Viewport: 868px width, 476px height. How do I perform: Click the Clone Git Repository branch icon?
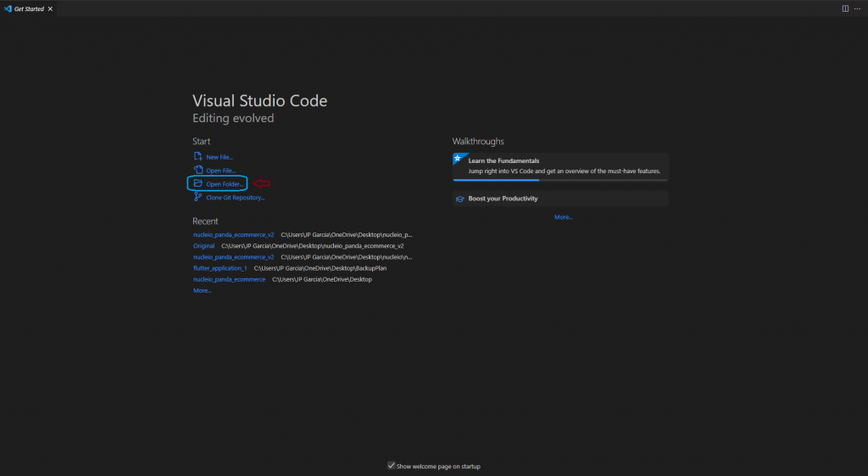(x=198, y=197)
